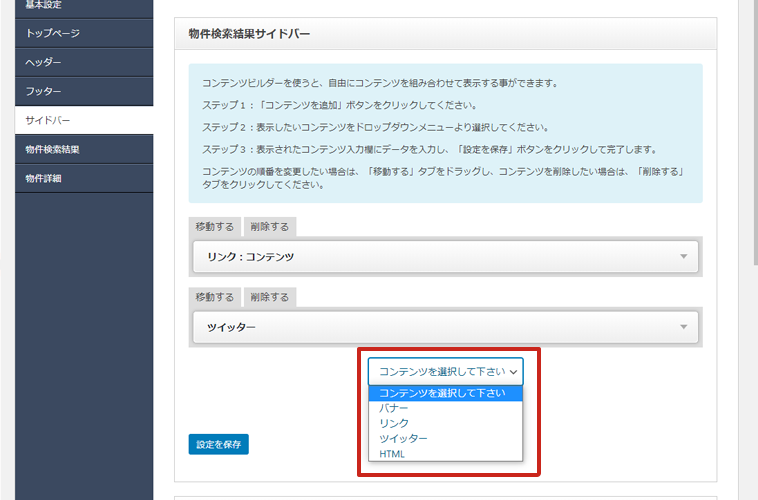Choose ツイッター from the dropdown list

403,438
